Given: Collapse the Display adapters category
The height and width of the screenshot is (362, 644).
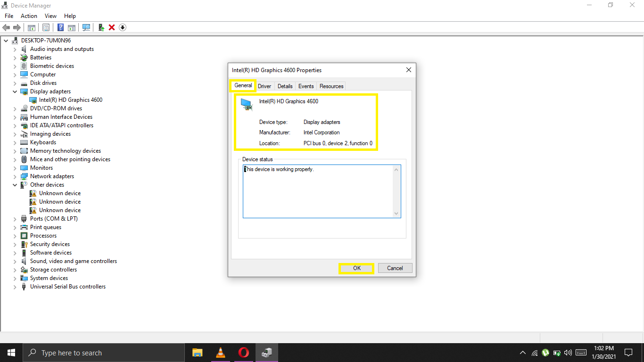Looking at the screenshot, I should [15, 91].
